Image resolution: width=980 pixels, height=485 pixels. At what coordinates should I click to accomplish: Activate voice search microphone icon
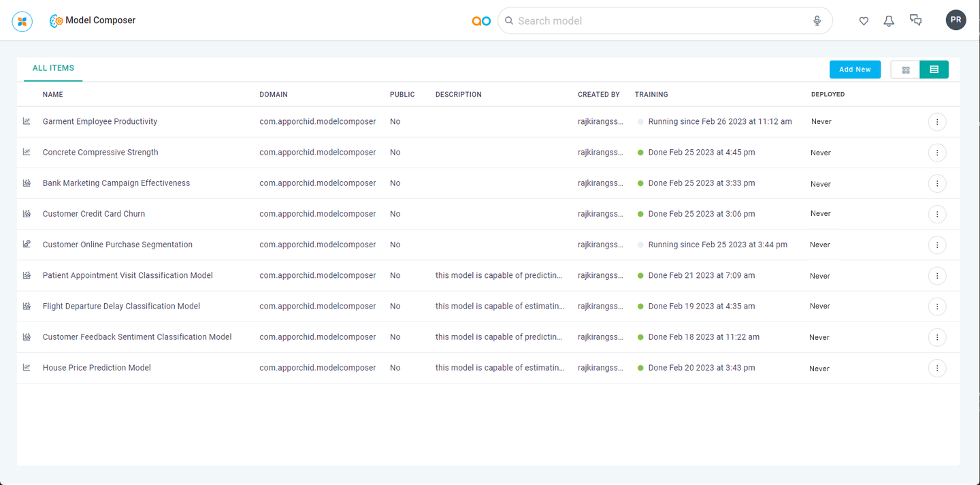(x=817, y=21)
